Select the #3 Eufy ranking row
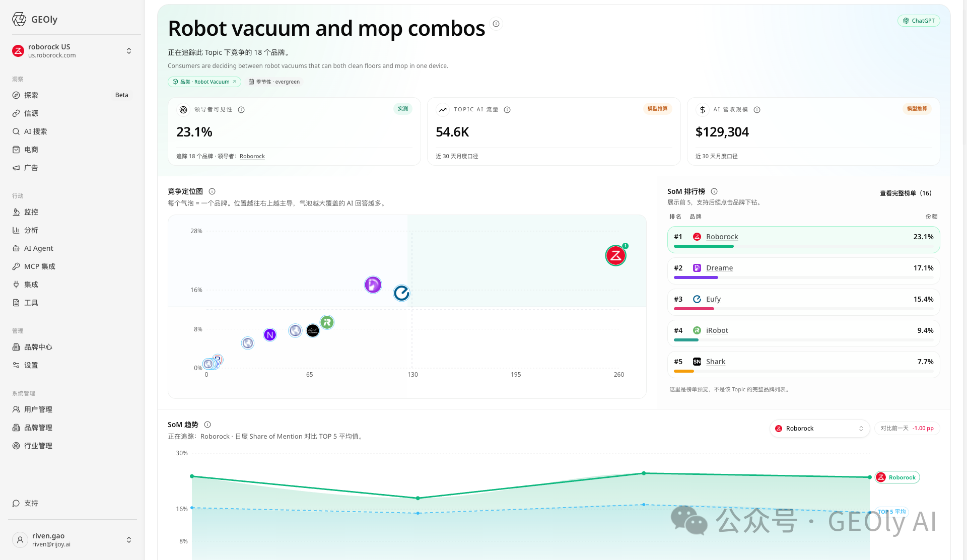The width and height of the screenshot is (967, 560). 803,302
